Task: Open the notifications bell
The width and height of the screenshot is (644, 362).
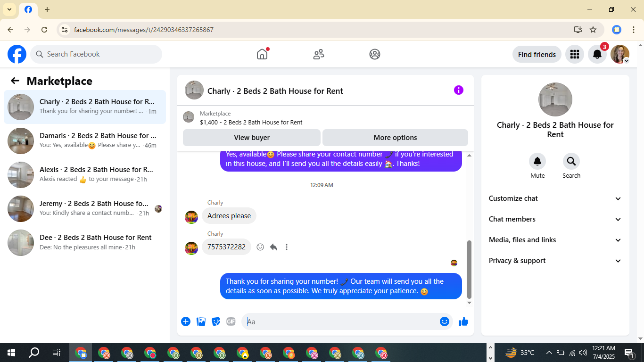Action: 597,54
